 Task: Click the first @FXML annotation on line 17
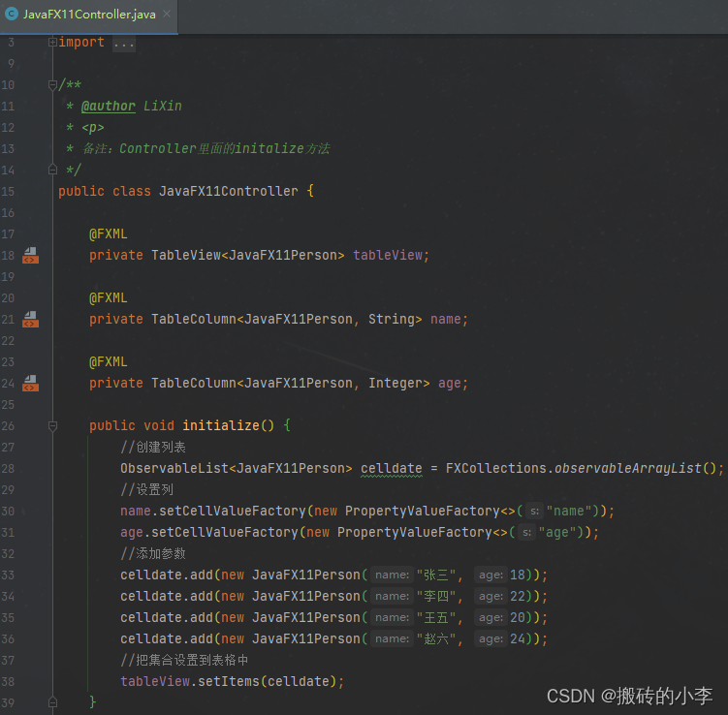pyautogui.click(x=109, y=233)
